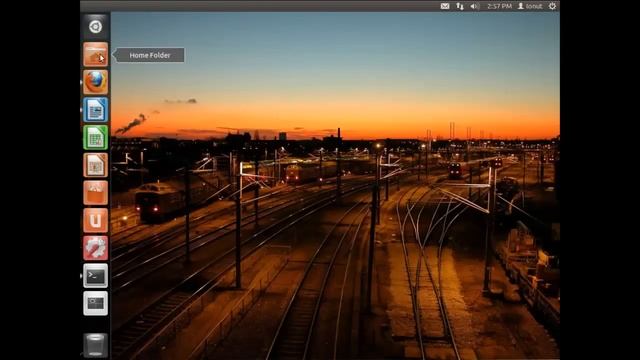Open the sound volume indicator
640x360 pixels.
[x=475, y=6]
